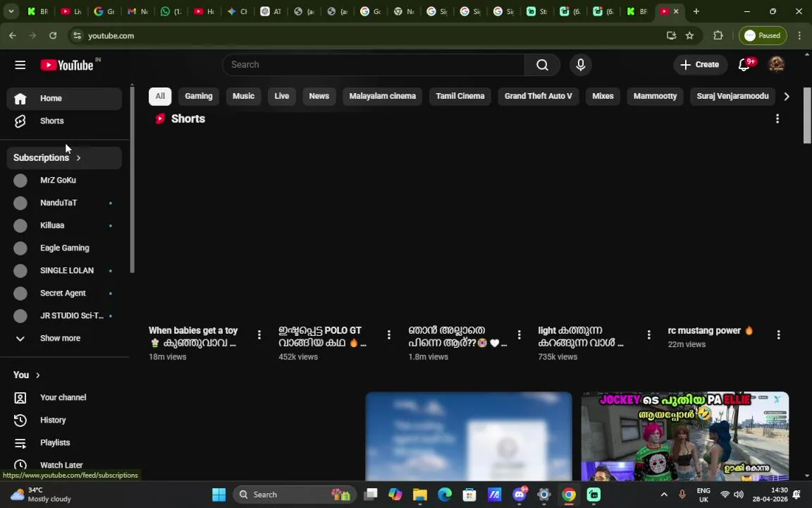Open History in sidebar
Viewport: 812px width, 508px height.
pyautogui.click(x=64, y=420)
